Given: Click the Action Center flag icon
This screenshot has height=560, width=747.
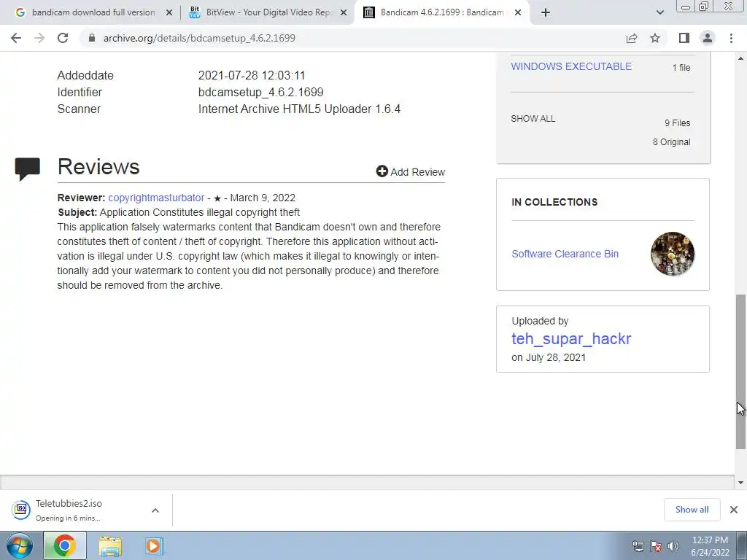Looking at the screenshot, I should [x=656, y=546].
